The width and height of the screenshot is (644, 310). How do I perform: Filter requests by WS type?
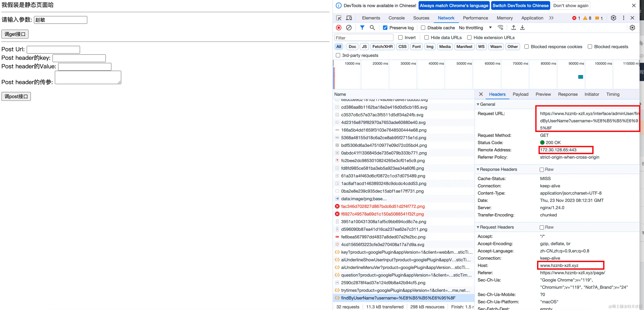[x=481, y=46]
